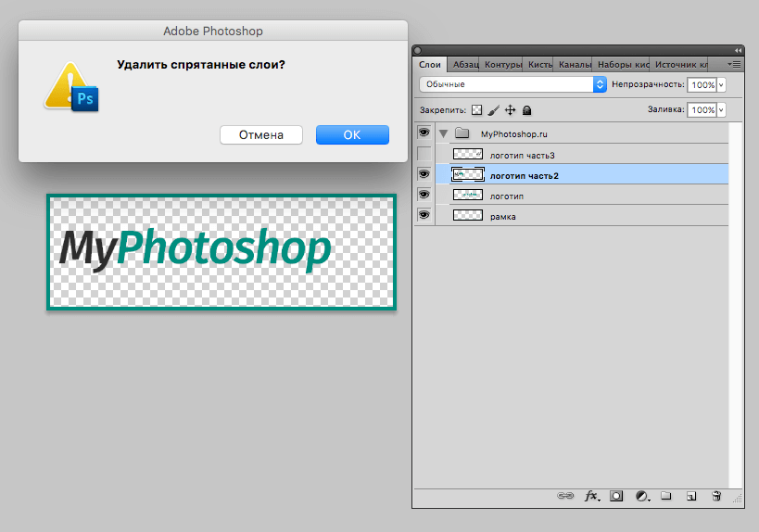This screenshot has height=532, width=759.
Task: Collapse the MyPhotoshop.ru layer group
Action: [x=443, y=133]
